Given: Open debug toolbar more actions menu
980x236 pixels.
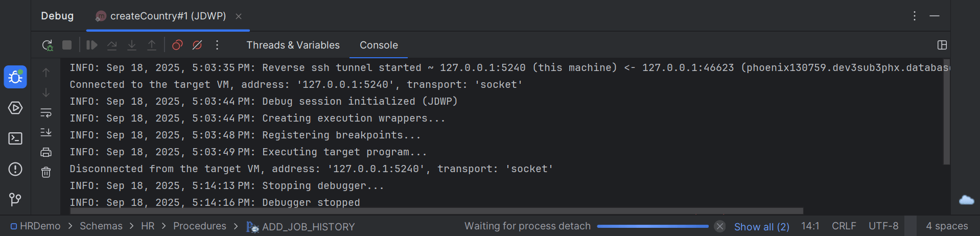Looking at the screenshot, I should click(217, 45).
